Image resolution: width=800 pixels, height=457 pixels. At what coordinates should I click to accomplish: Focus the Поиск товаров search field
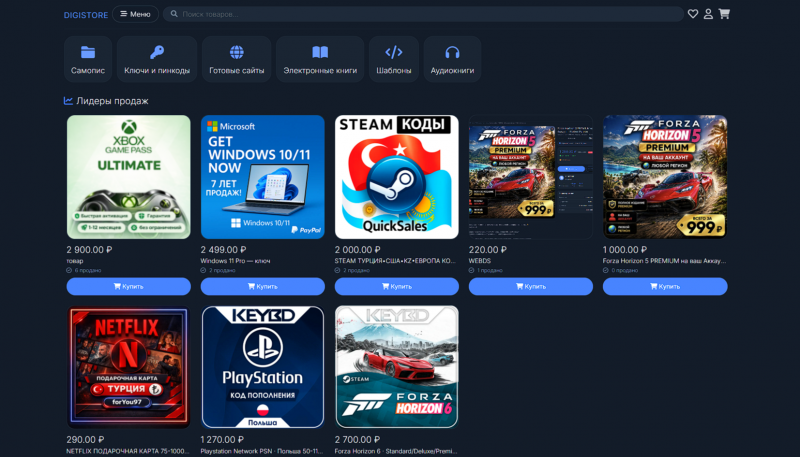coord(423,14)
